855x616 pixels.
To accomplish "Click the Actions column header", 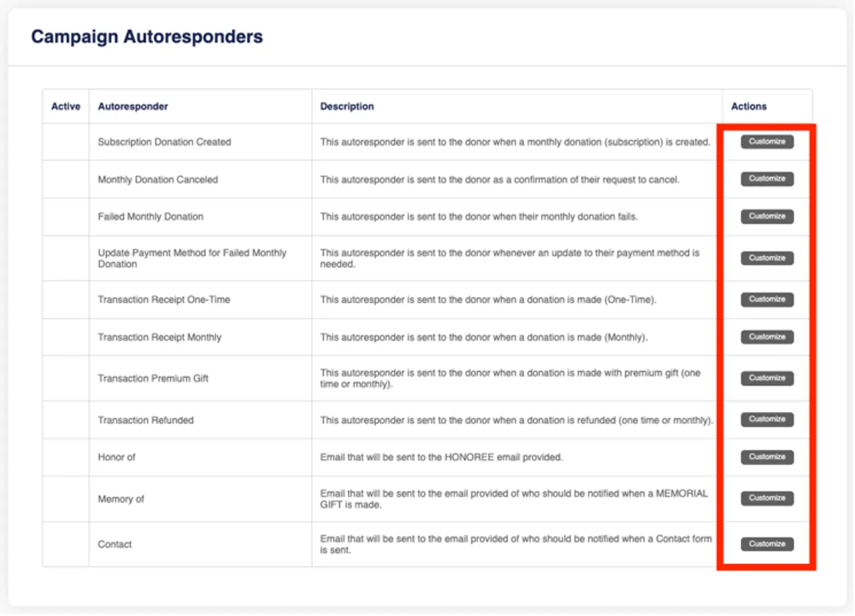I will point(748,106).
